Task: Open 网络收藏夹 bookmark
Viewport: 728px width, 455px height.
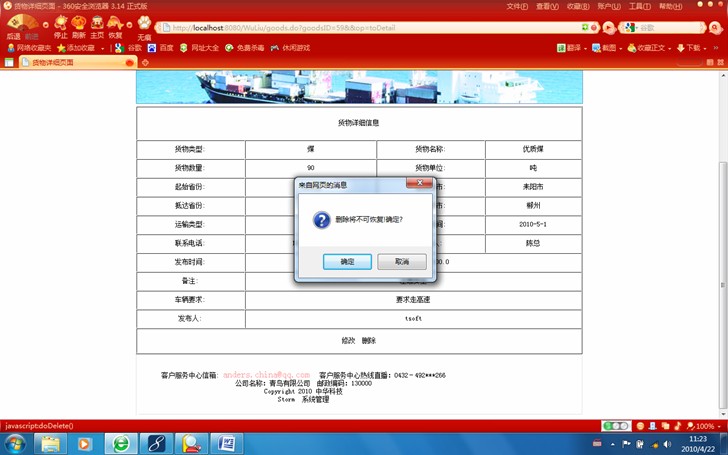Action: pos(29,48)
